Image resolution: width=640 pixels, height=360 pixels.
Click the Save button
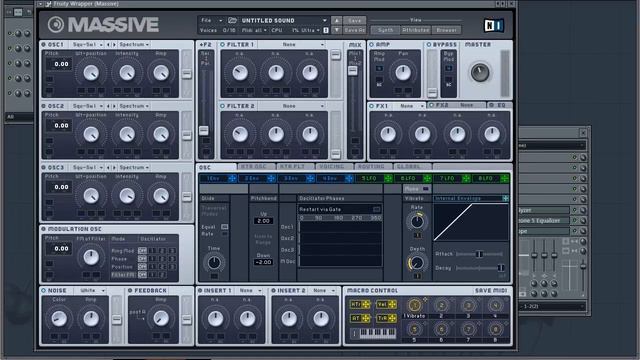point(354,20)
